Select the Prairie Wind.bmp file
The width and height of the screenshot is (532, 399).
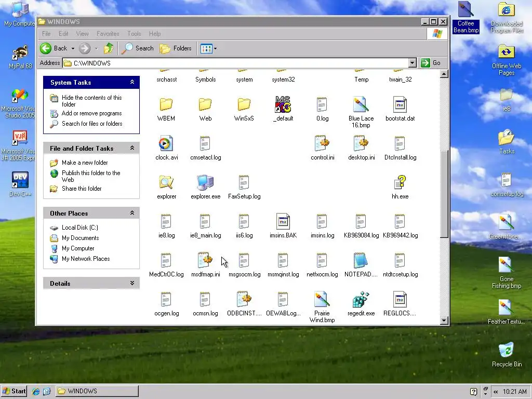pos(322,299)
